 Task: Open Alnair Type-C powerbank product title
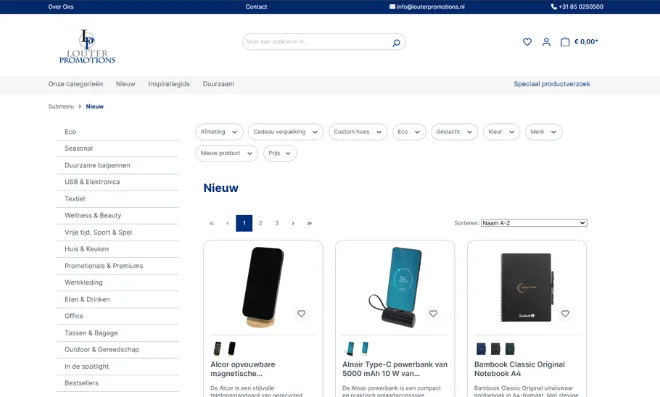(x=395, y=369)
